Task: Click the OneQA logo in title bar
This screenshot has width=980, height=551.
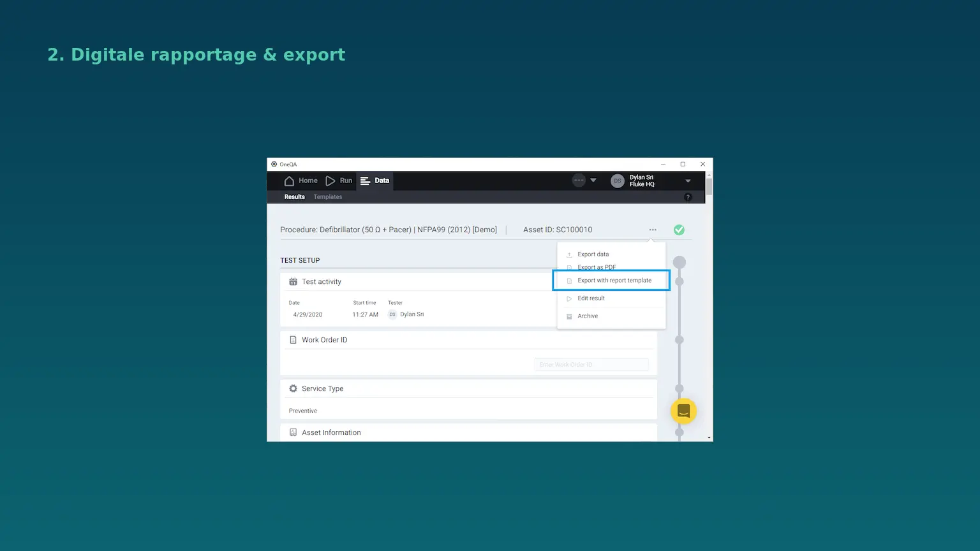Action: [274, 165]
